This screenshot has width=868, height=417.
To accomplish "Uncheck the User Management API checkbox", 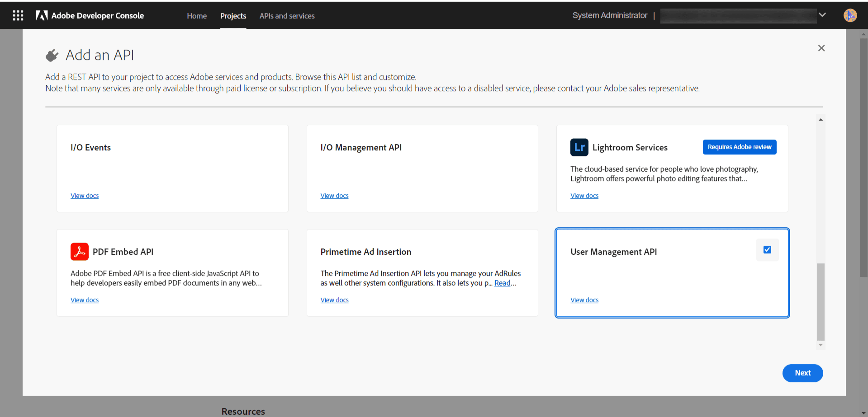I will point(767,250).
